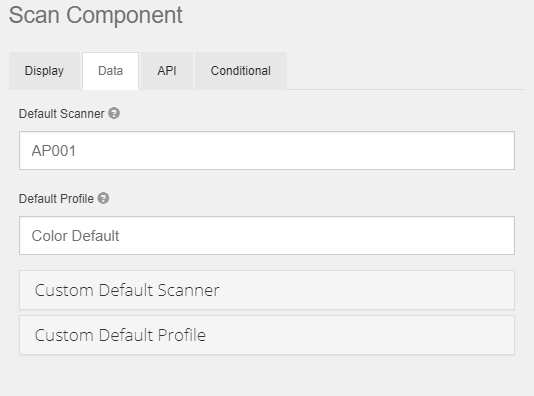Open the API tab
This screenshot has width=534, height=396.
(167, 71)
